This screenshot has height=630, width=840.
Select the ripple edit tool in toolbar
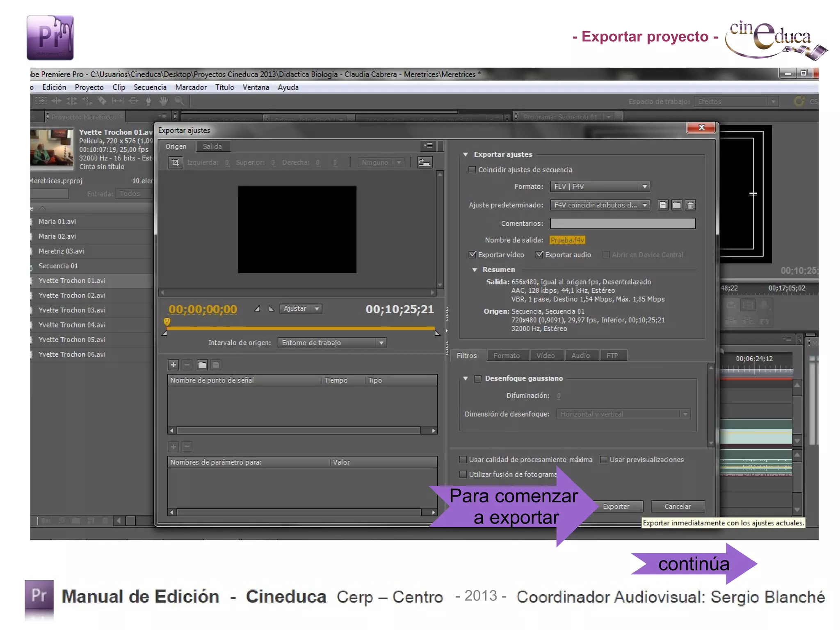pyautogui.click(x=56, y=101)
